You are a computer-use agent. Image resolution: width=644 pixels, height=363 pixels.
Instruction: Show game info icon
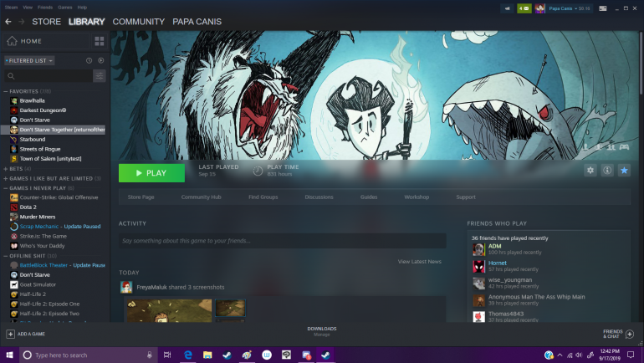coord(607,170)
